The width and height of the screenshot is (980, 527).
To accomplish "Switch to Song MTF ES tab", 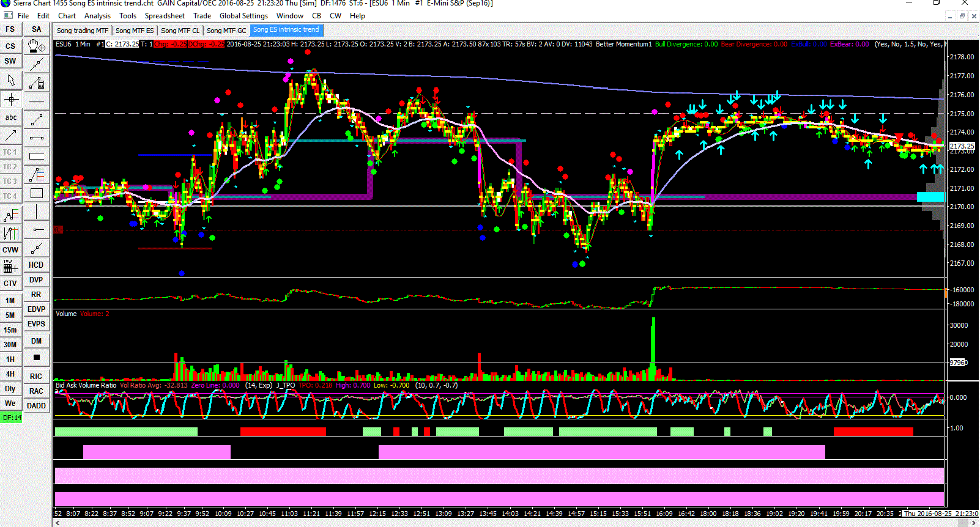I will click(135, 31).
